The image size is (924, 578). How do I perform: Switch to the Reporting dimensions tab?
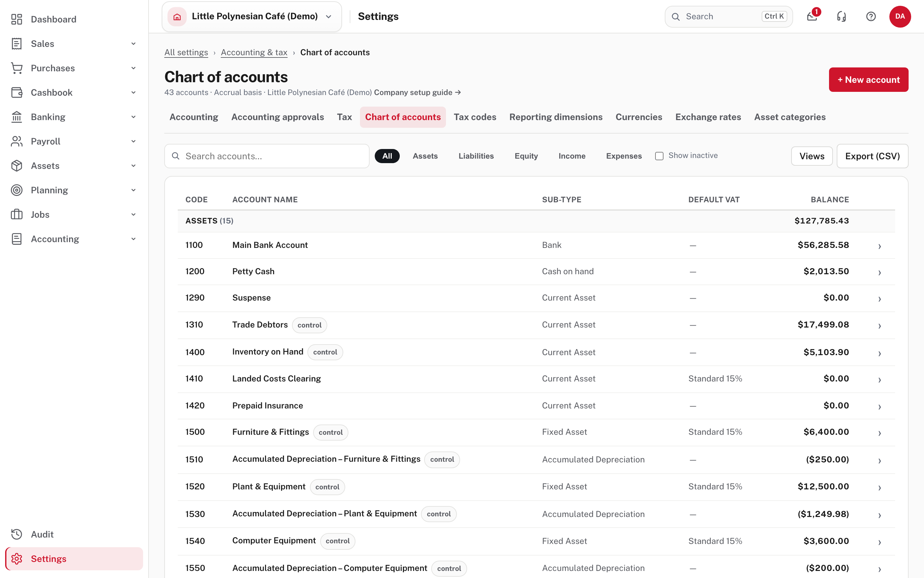[x=556, y=117]
